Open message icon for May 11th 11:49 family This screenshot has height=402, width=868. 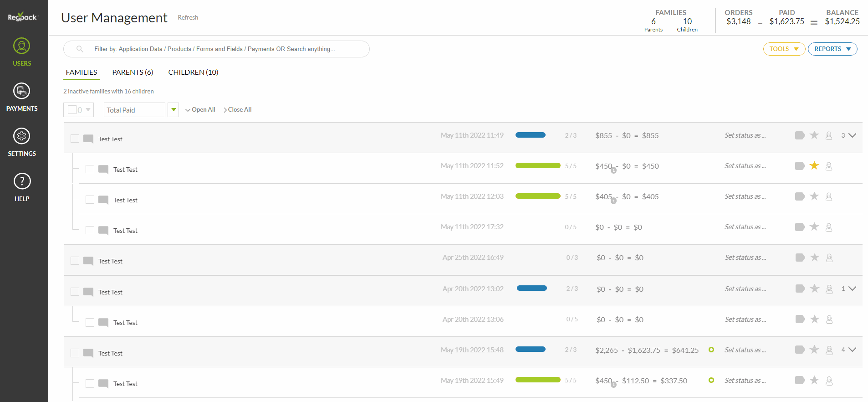click(88, 139)
